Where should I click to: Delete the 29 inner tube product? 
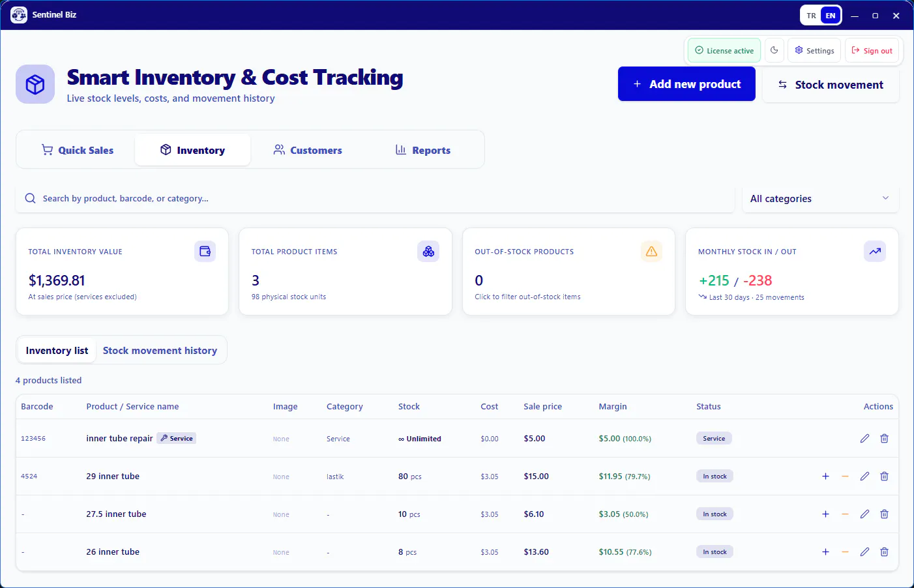(x=884, y=477)
